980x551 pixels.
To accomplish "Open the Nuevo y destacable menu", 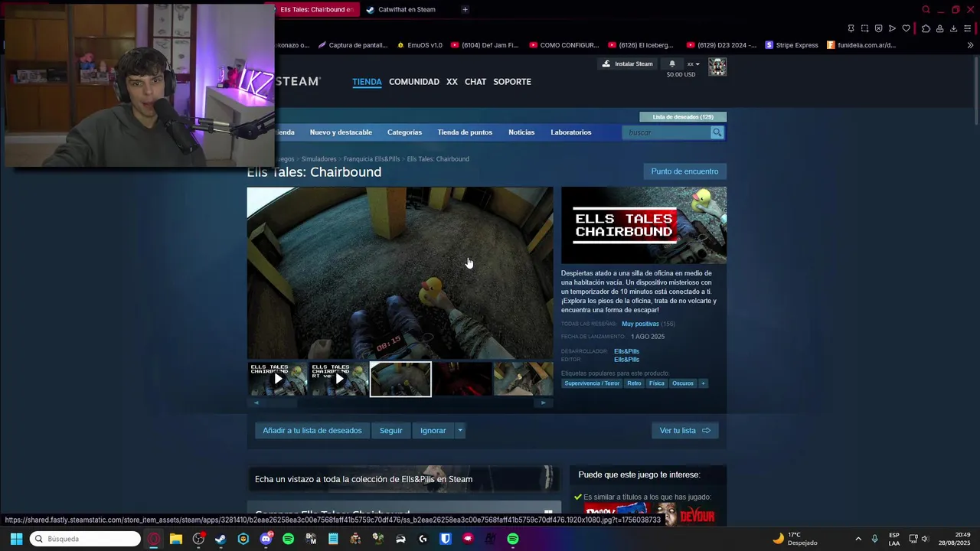I will coord(341,132).
